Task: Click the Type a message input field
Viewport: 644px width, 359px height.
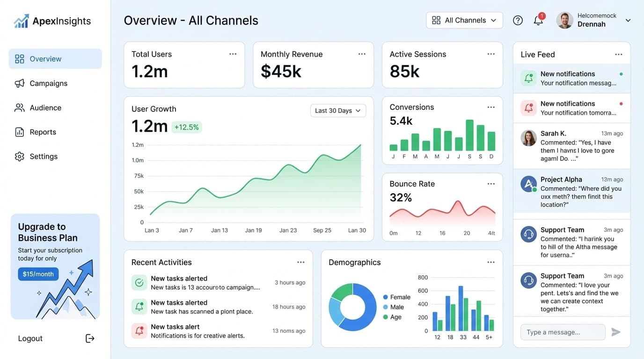Action: tap(563, 332)
